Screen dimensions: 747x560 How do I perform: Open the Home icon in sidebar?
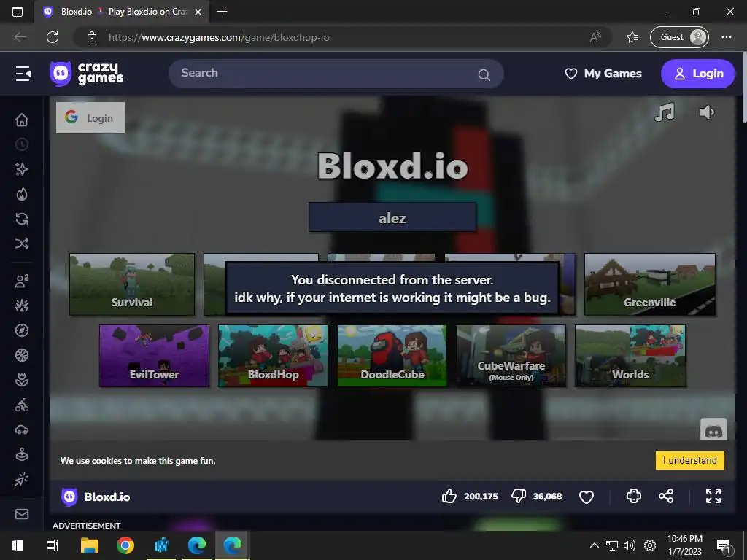point(22,120)
